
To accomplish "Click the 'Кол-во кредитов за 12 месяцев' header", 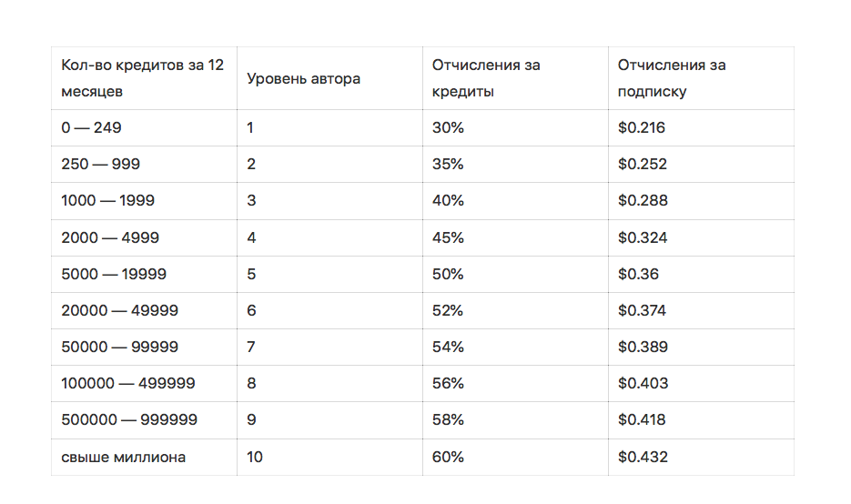I will tap(144, 78).
